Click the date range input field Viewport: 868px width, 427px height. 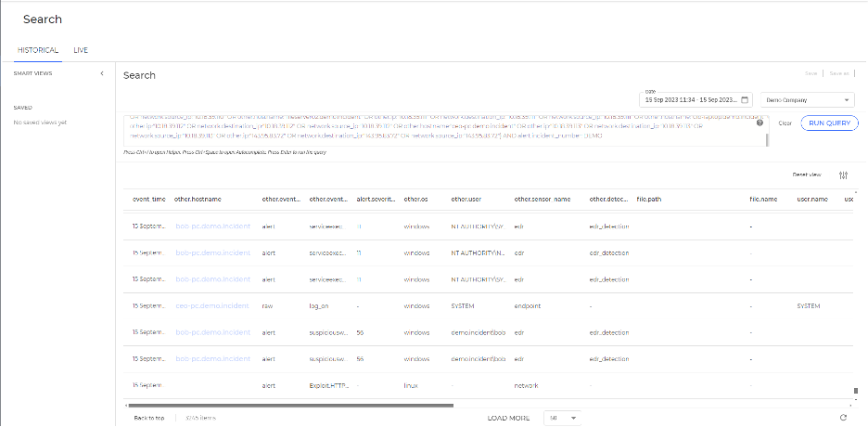(x=691, y=99)
